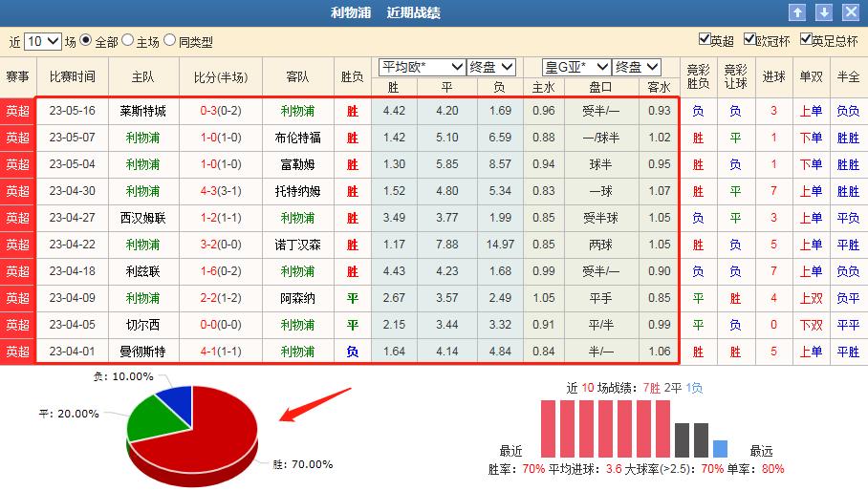
Task: Click the 竞彩让球 column header
Action: [x=735, y=76]
